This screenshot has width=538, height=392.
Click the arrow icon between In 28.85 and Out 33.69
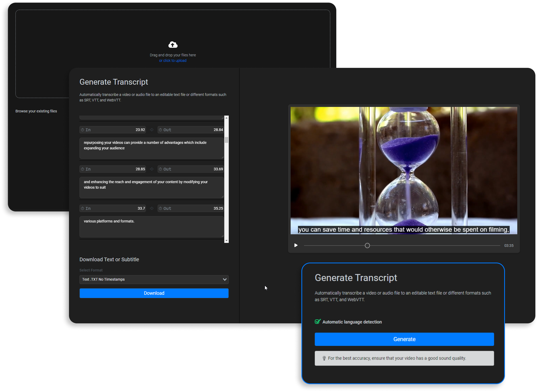pos(152,169)
